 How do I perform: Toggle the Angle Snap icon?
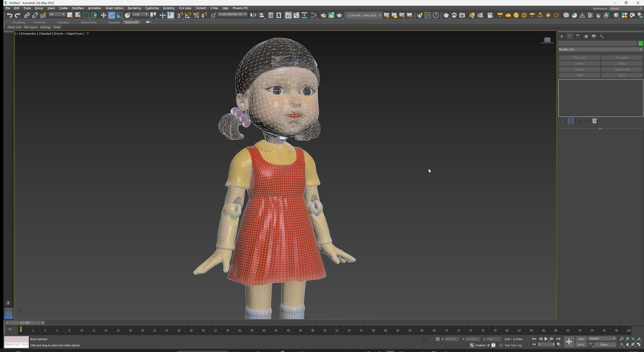[x=188, y=16]
